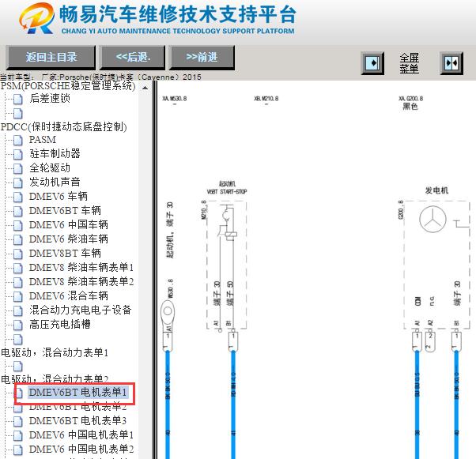
Task: Click document icon beside DMEV6 中国电机表单2
Action: (18, 450)
